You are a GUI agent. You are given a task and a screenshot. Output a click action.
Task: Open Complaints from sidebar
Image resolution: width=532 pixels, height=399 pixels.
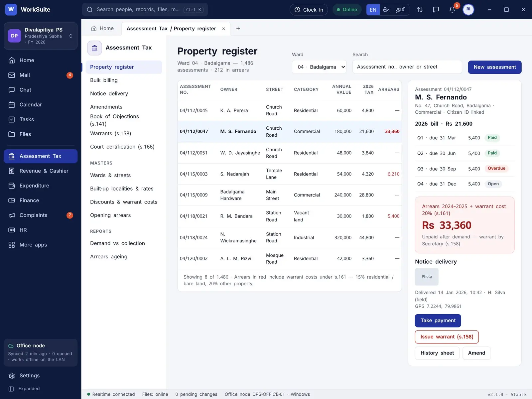[x=41, y=215]
